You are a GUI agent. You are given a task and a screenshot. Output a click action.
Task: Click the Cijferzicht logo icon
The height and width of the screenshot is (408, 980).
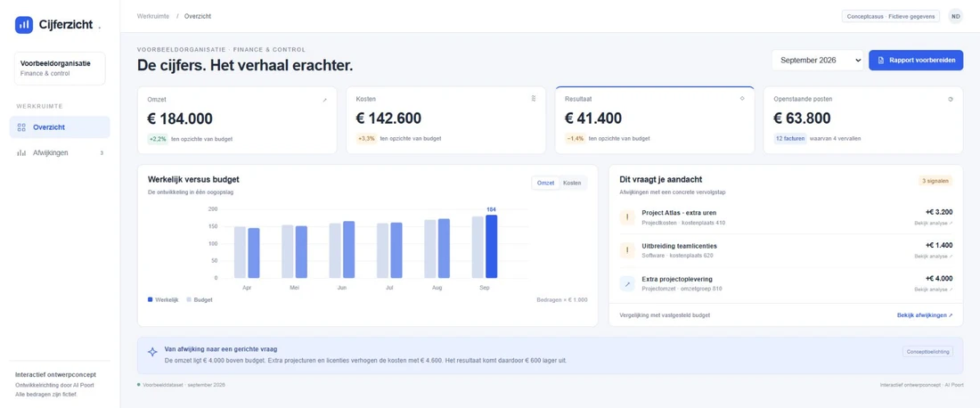tap(24, 25)
